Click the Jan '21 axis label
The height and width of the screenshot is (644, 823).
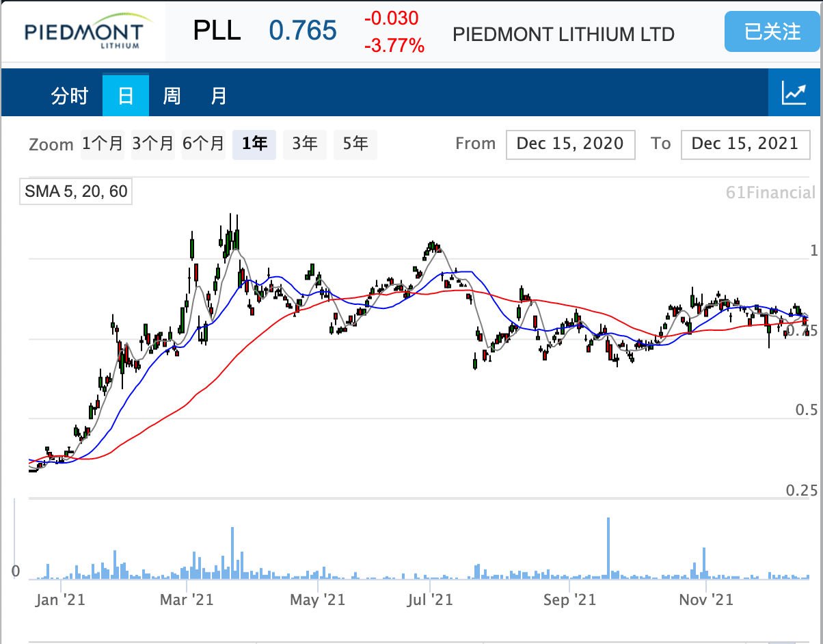(x=61, y=600)
